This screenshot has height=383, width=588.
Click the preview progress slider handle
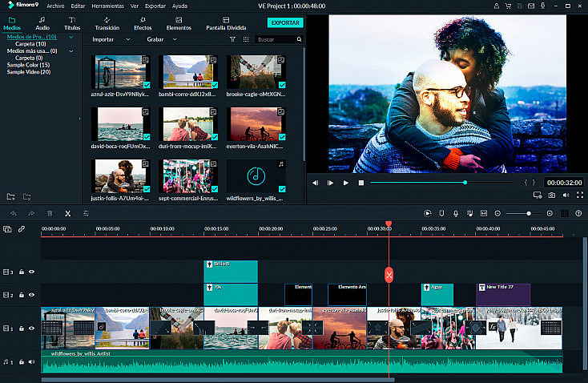pyautogui.click(x=465, y=183)
